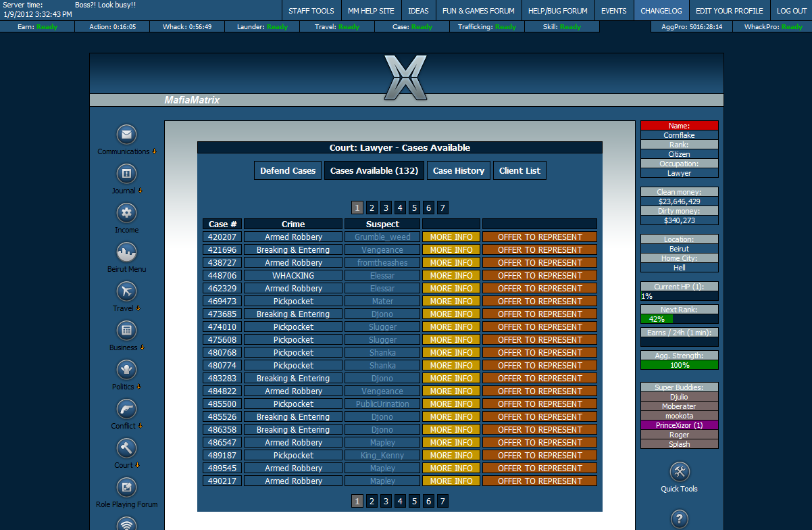Go to page 4 in bottom pagination
812x530 pixels.
click(x=400, y=501)
